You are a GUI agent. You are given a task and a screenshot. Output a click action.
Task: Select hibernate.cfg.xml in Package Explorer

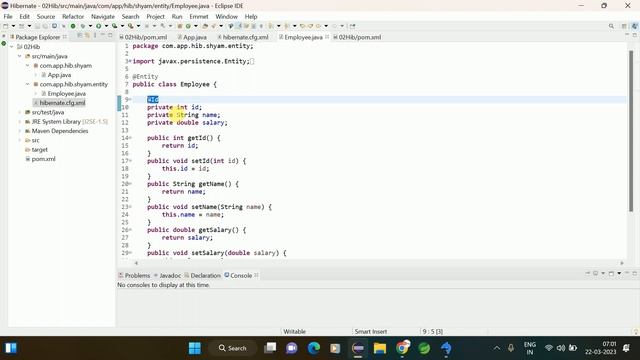coord(62,103)
